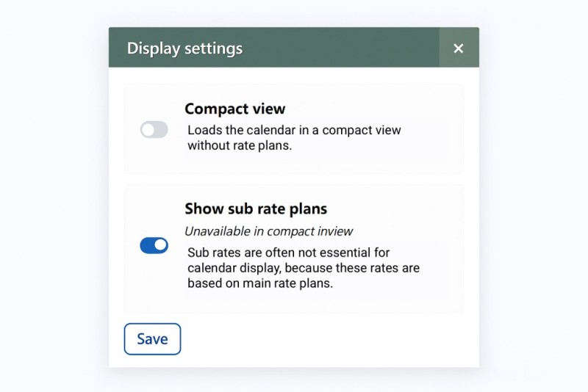Viewport: 588px width, 392px height.
Task: Click the "Loads the calendar in a compact view" line
Action: click(x=294, y=130)
